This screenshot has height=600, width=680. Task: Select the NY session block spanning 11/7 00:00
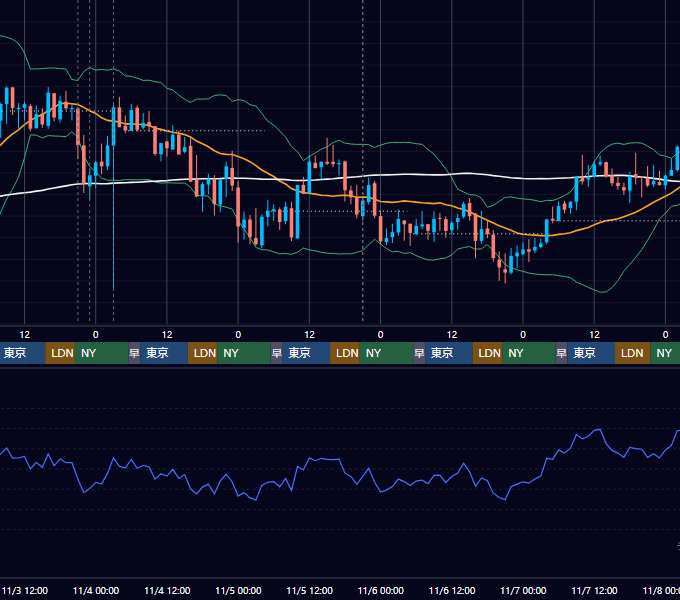529,353
